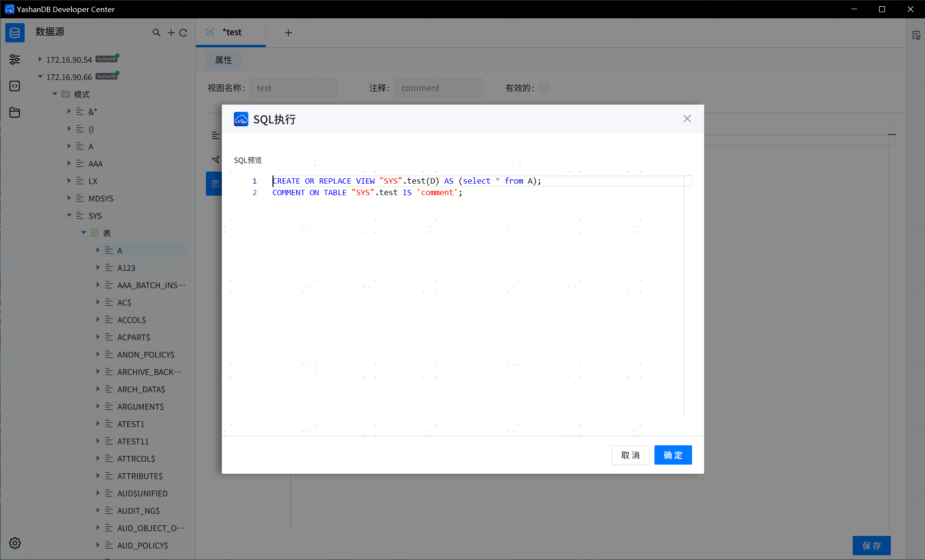Click inside the SQL preview editor
Image resolution: width=925 pixels, height=560 pixels.
pyautogui.click(x=458, y=289)
